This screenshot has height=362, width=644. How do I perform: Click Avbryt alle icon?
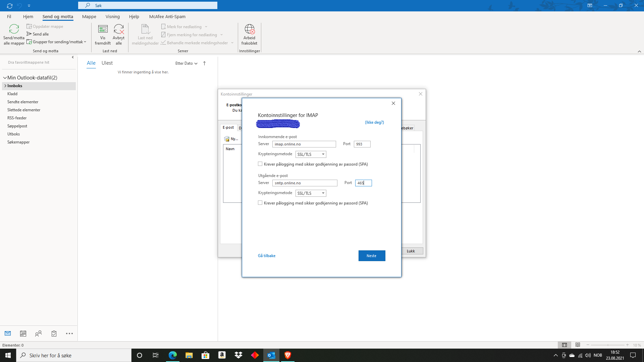[119, 29]
